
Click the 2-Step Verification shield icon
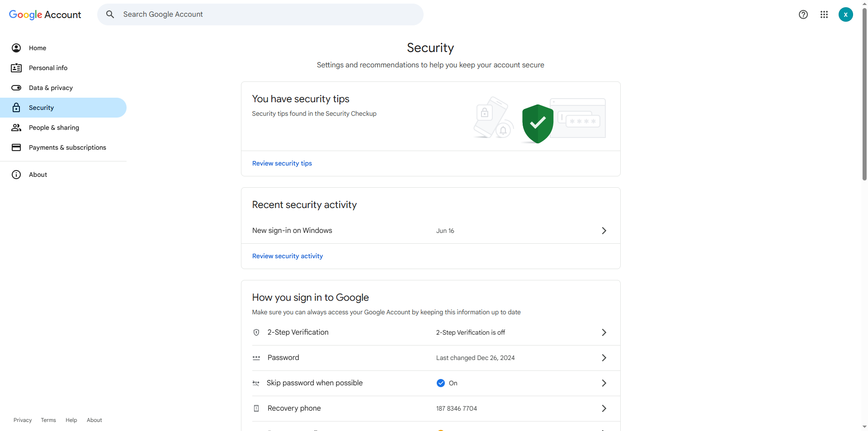tap(256, 332)
